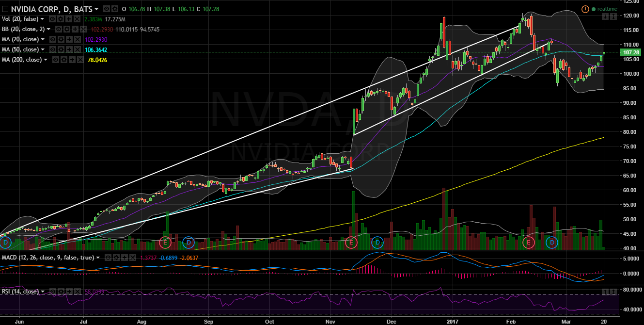Image resolution: width=644 pixels, height=325 pixels.
Task: Click the realtime data status label
Action: click(x=603, y=9)
